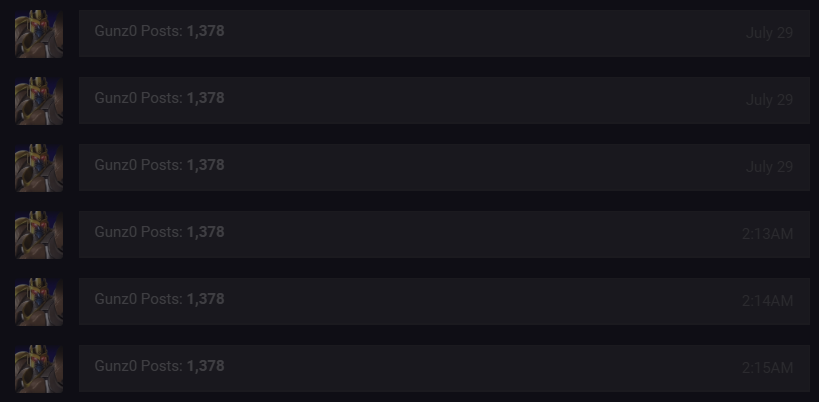Select the 1,378 post count in the 2:13AM post

(205, 232)
